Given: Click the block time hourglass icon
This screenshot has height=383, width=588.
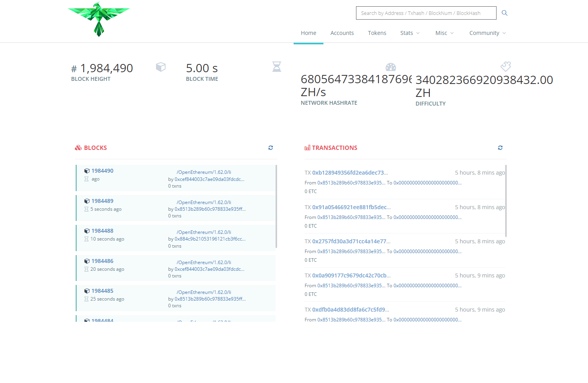Looking at the screenshot, I should click(277, 67).
